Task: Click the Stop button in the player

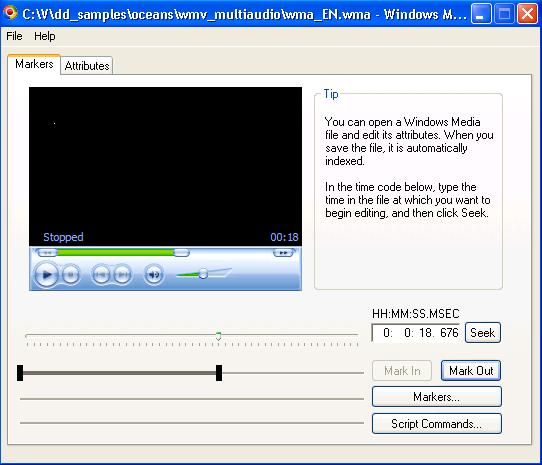Action: (x=71, y=275)
